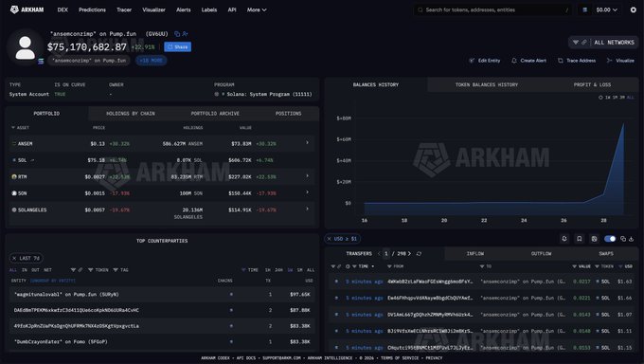644x364 pixels.
Task: Click the search tokens input field
Action: (492, 9)
